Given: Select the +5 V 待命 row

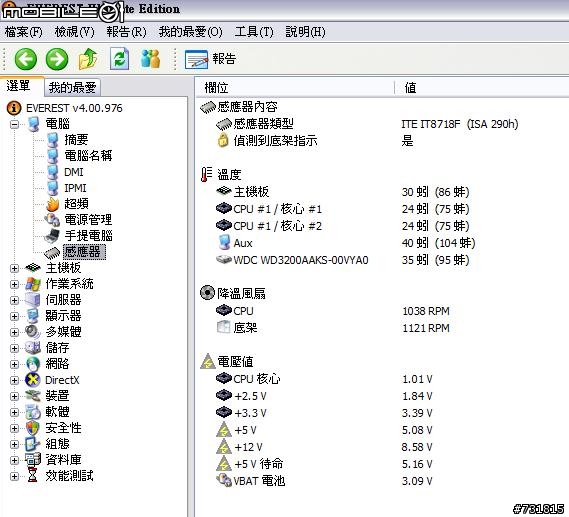Looking at the screenshot, I should [x=324, y=464].
